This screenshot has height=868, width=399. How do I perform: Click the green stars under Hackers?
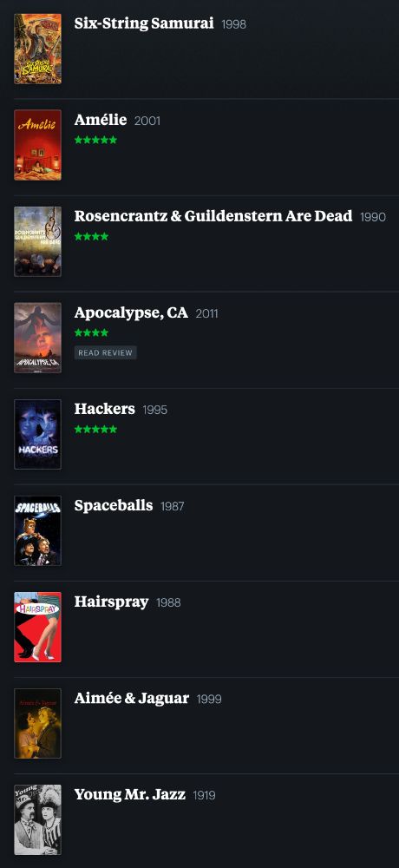(95, 429)
